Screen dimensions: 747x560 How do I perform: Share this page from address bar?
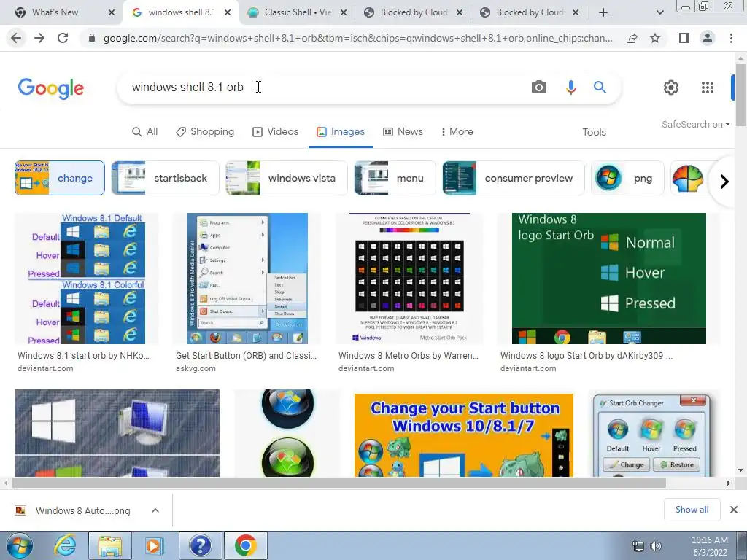pos(632,38)
